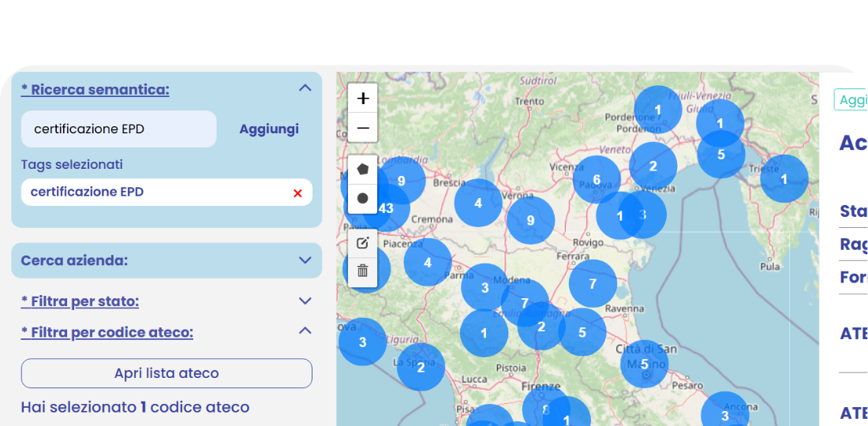Click the trash delete layers tool

pyautogui.click(x=363, y=271)
